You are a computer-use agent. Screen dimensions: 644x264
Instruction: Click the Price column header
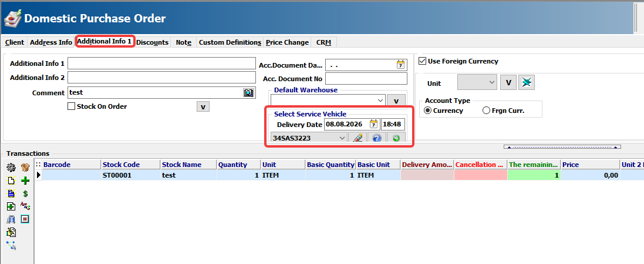coord(590,165)
